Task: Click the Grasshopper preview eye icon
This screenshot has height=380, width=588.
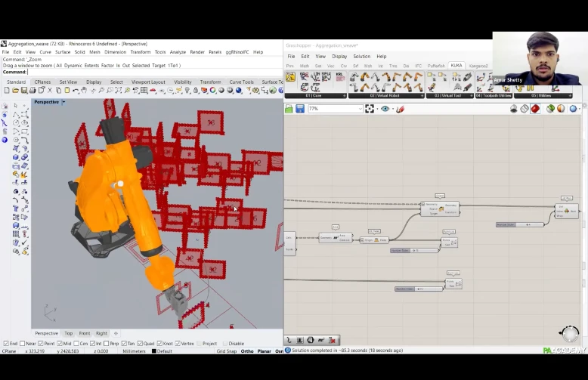Action: pos(385,109)
